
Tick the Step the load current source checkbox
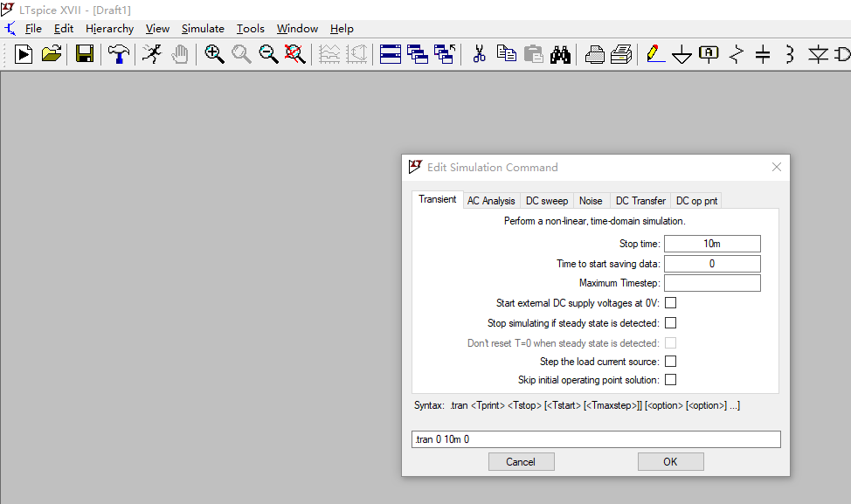pos(671,362)
